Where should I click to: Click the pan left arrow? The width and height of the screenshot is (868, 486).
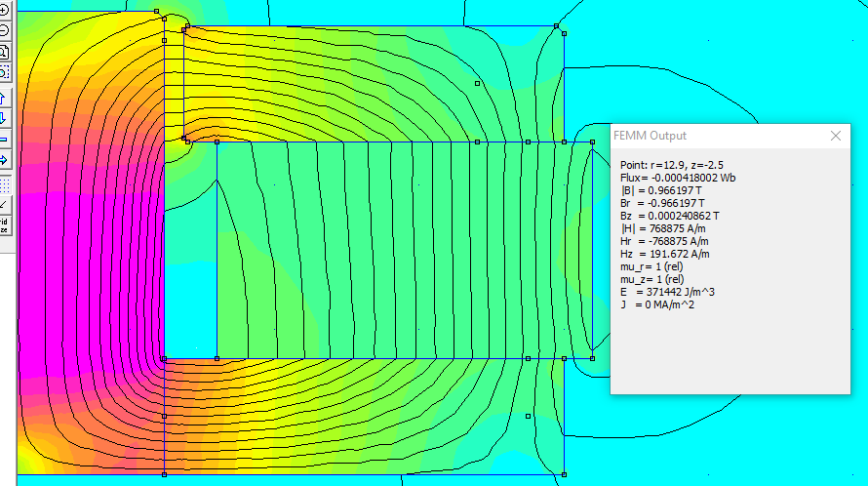click(4, 140)
